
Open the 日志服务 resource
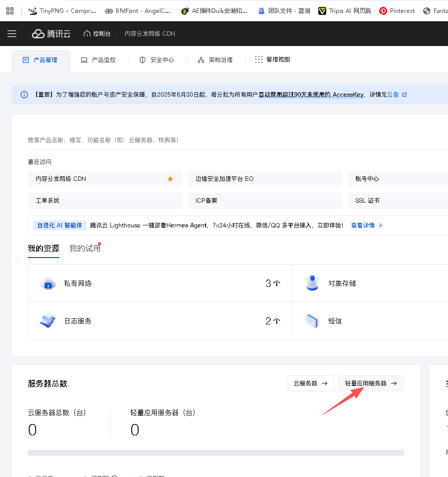pos(78,321)
